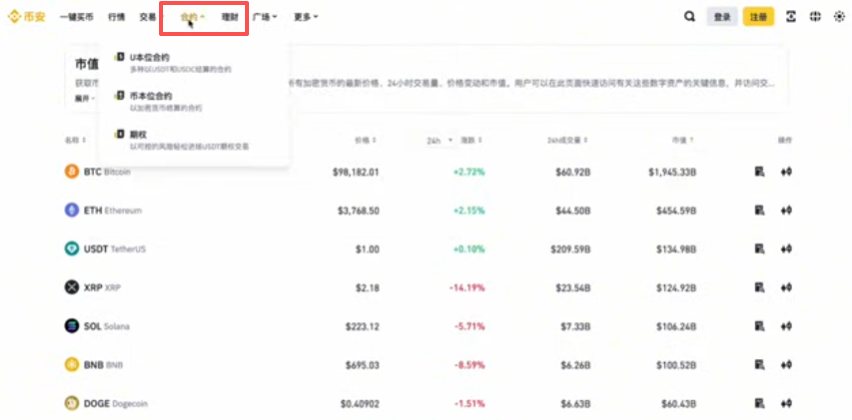
Task: Open the 行情 nav item
Action: (116, 17)
